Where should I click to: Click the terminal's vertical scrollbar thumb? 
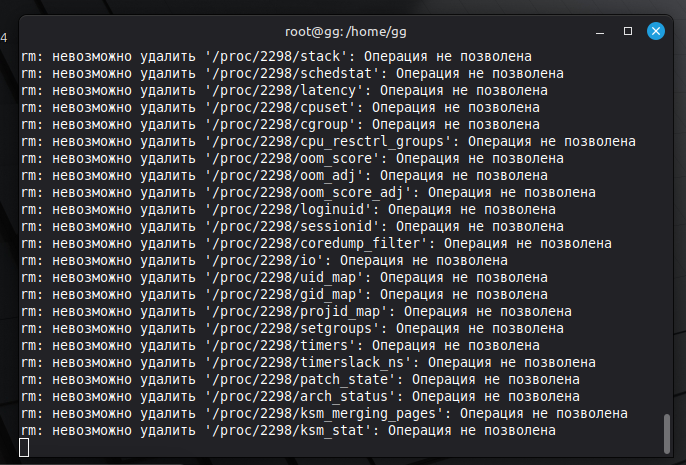coord(667,434)
